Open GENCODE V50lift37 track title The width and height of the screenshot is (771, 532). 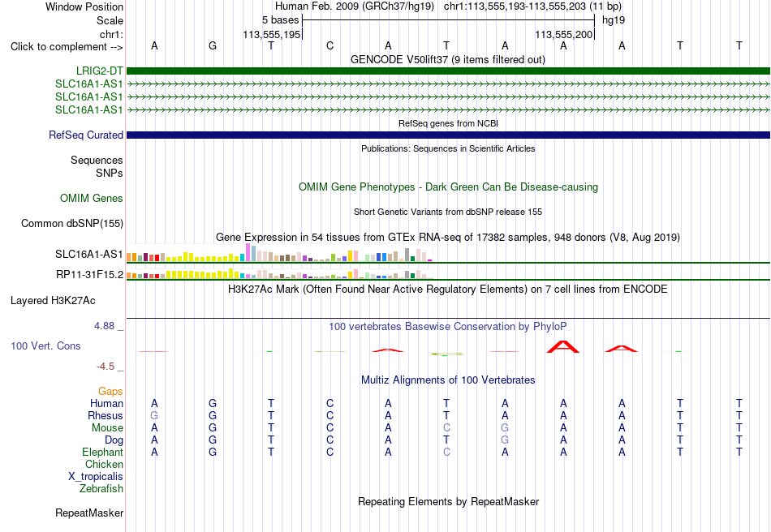coord(448,59)
